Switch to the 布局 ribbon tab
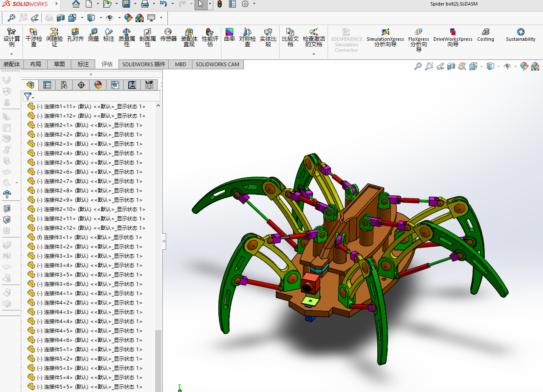Viewport: 543px width, 392px height. point(36,64)
